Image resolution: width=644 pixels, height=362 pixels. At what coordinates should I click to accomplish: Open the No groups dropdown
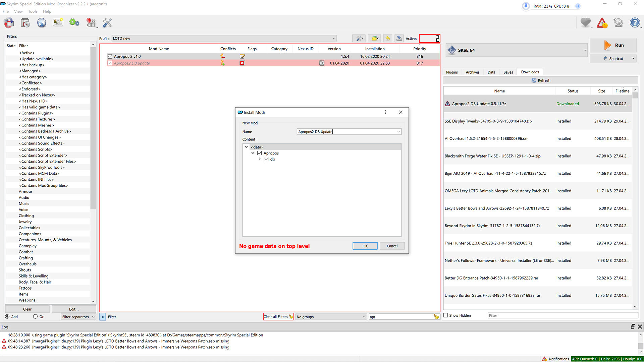pyautogui.click(x=331, y=317)
